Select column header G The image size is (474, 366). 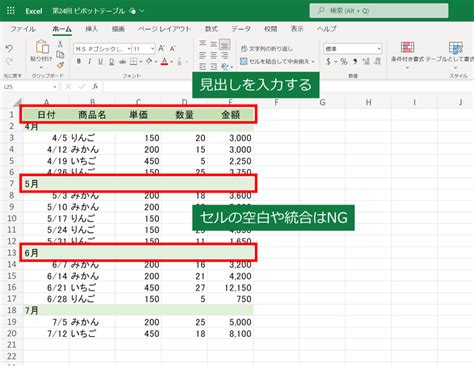click(x=322, y=102)
